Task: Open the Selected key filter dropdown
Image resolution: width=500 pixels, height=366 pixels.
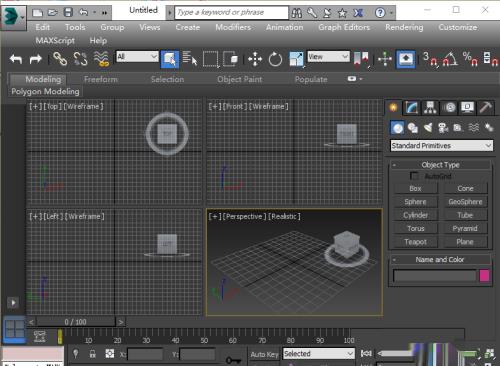Action: click(318, 353)
